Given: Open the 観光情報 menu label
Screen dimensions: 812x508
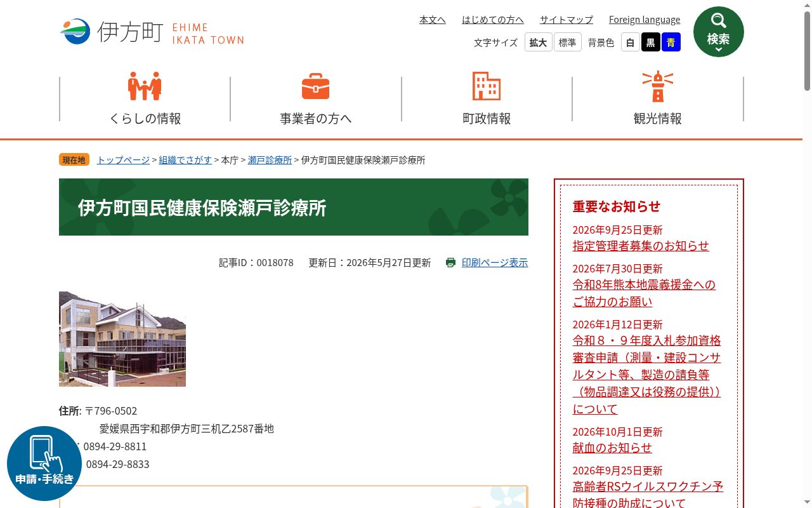Looking at the screenshot, I should point(658,118).
